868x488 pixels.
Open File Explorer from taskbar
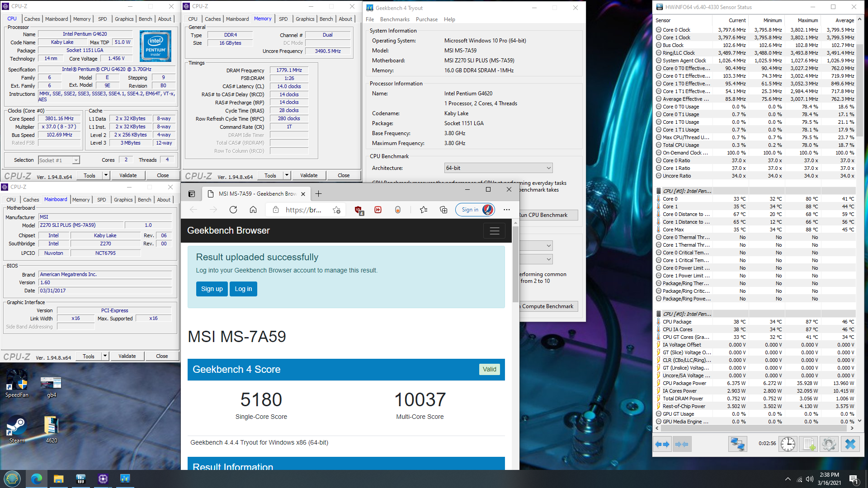(58, 479)
